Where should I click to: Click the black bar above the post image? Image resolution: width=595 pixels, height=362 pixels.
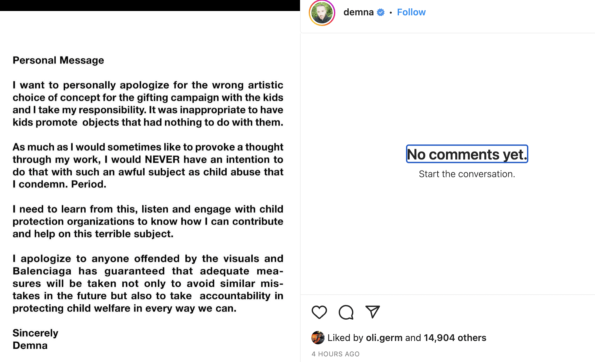point(150,5)
